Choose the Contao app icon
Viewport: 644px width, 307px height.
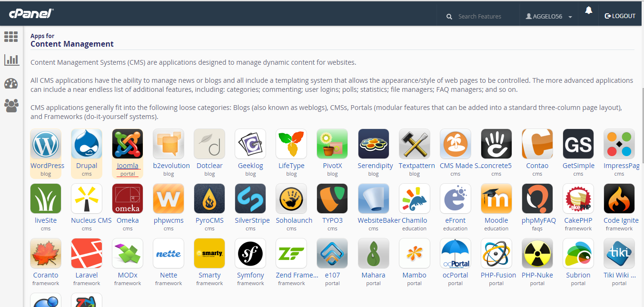point(537,144)
